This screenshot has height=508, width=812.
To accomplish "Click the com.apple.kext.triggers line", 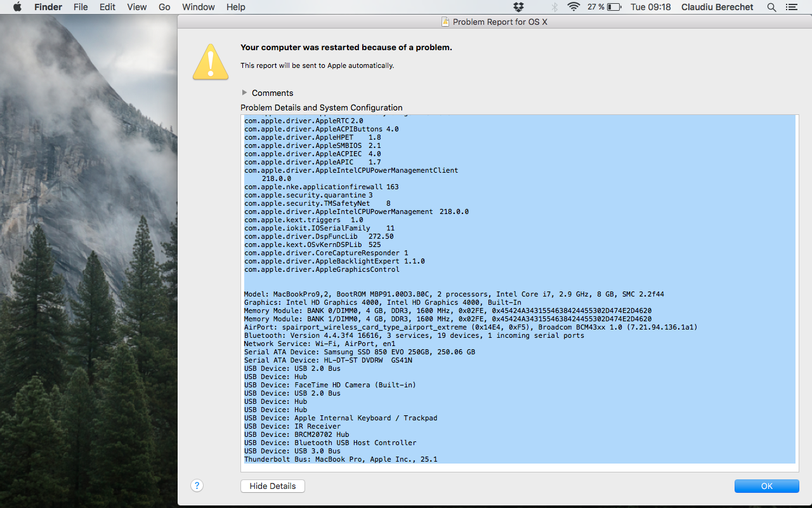I will pyautogui.click(x=304, y=220).
